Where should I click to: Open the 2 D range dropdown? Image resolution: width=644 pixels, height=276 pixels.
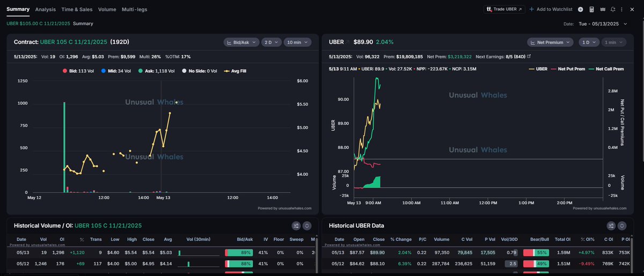coord(272,42)
